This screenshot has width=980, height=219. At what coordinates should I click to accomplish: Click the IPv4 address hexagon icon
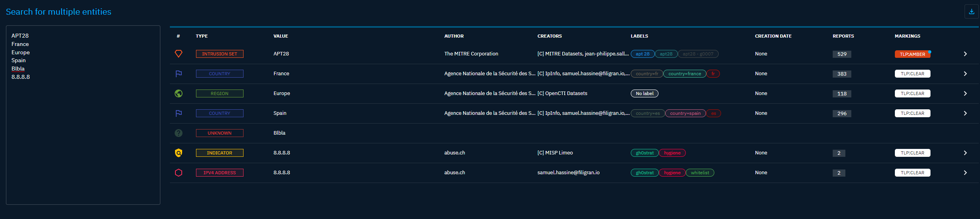coord(179,173)
